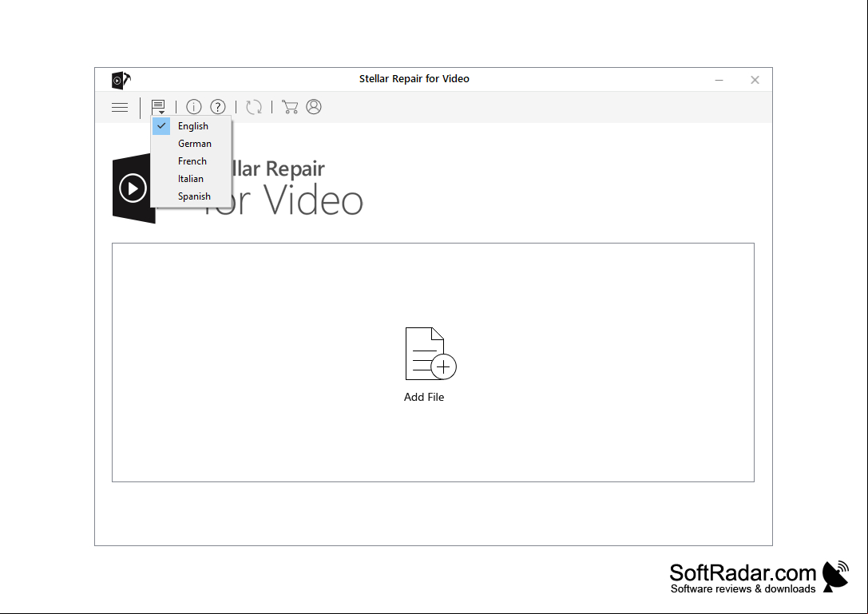Select English in language menu
Screen dimensions: 868x614
(191, 126)
